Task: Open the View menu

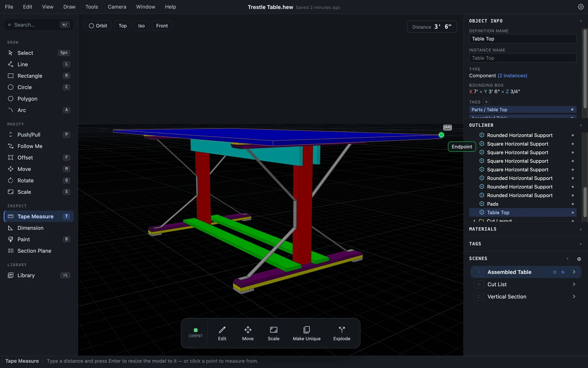Action: [48, 7]
